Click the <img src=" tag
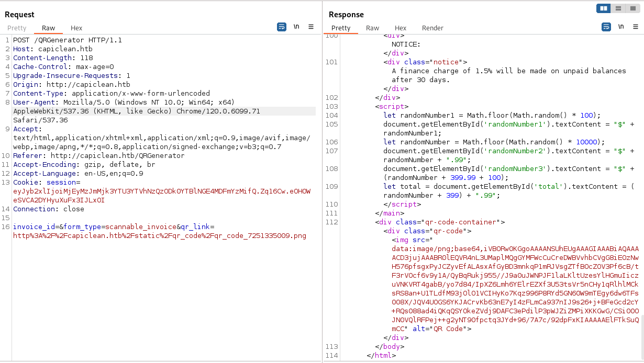 pyautogui.click(x=413, y=240)
